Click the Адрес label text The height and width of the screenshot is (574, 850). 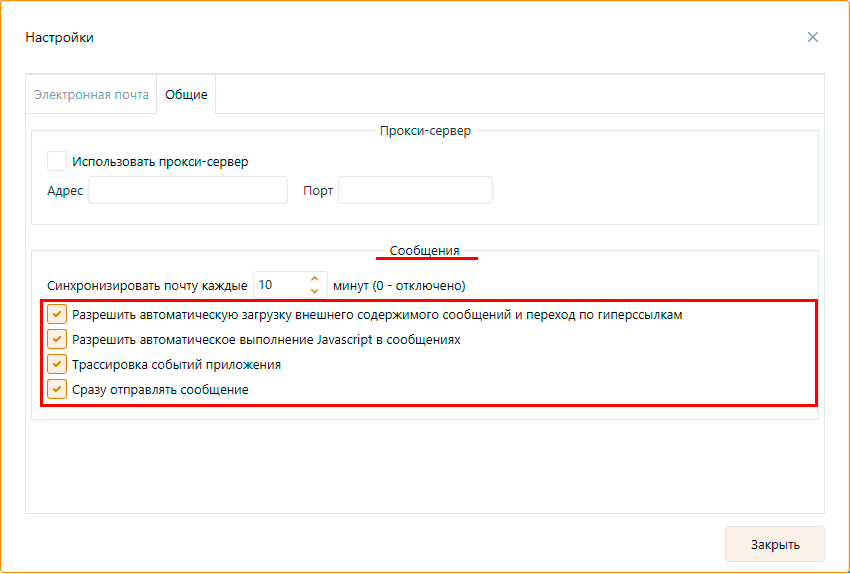coord(65,191)
